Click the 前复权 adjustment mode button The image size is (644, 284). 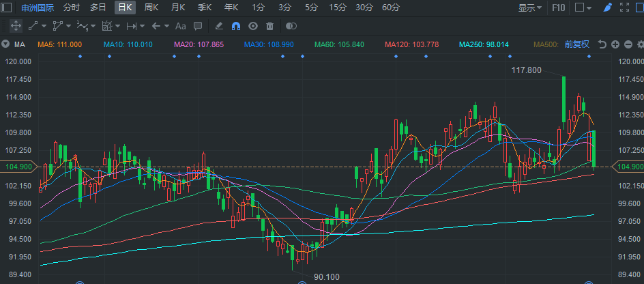[577, 44]
